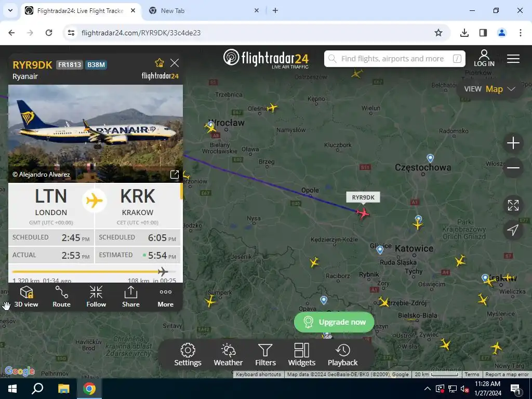The width and height of the screenshot is (532, 399).
Task: Open Windows Start menu
Action: click(12, 389)
